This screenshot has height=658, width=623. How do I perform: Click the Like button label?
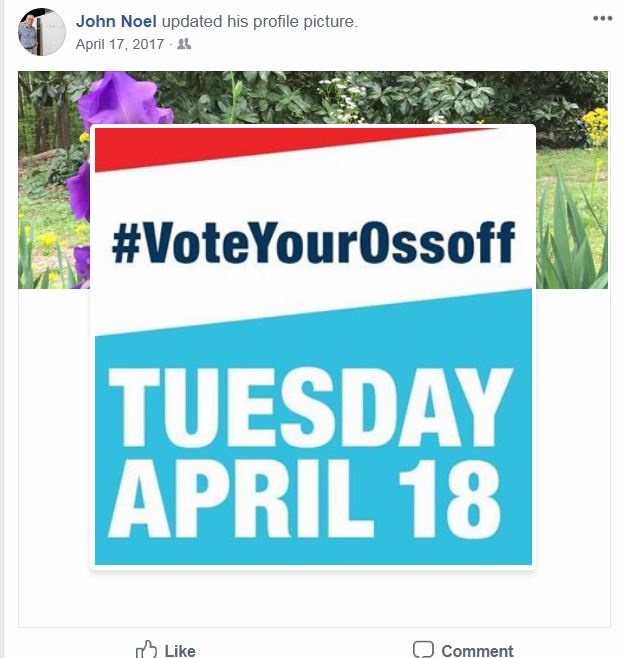point(180,651)
